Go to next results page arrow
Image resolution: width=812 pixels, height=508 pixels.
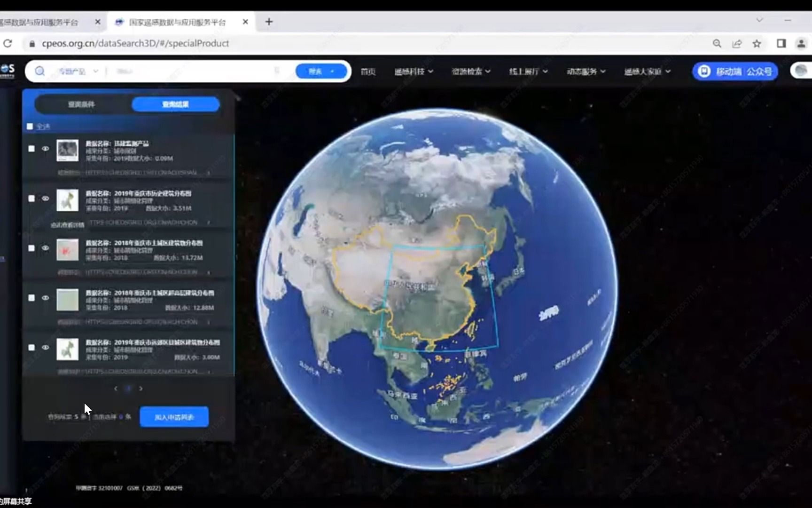pyautogui.click(x=141, y=389)
